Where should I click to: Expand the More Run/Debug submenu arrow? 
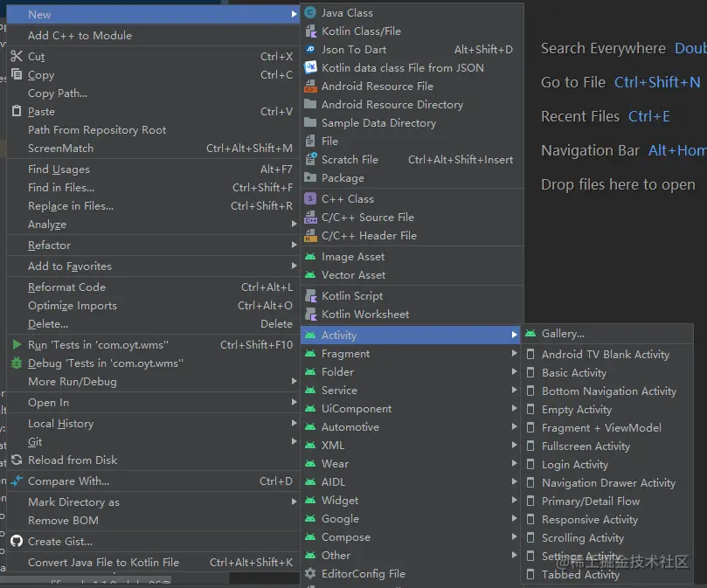294,381
